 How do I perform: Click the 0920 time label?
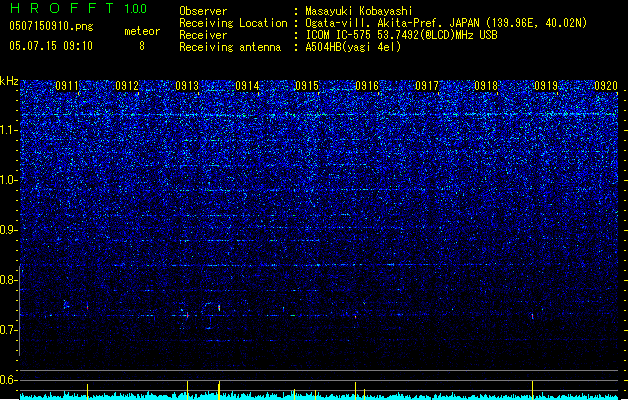606,86
